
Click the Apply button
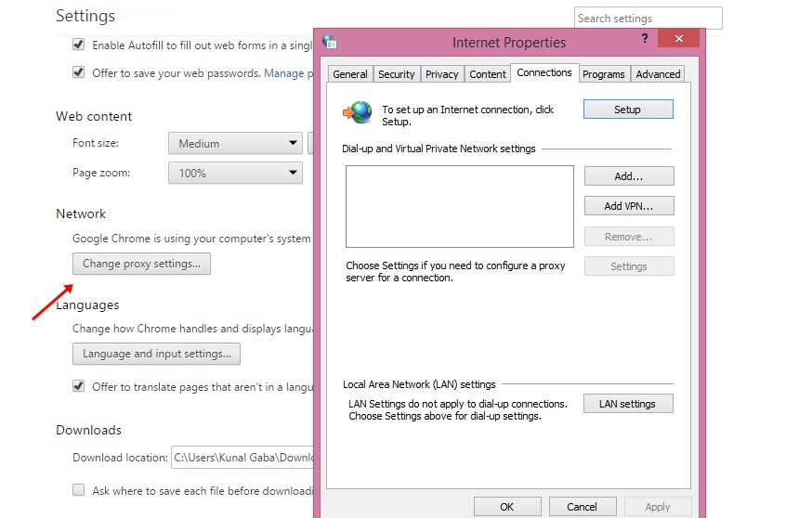click(x=658, y=507)
